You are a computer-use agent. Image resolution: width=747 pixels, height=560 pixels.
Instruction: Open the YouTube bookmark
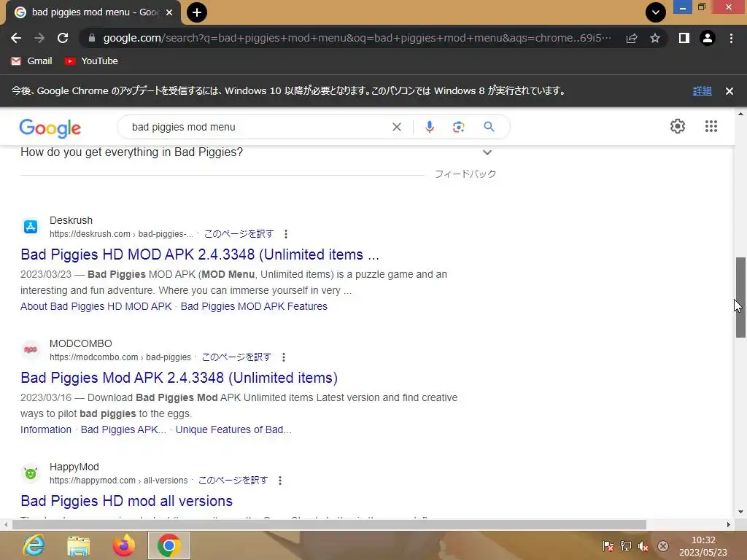coord(91,61)
